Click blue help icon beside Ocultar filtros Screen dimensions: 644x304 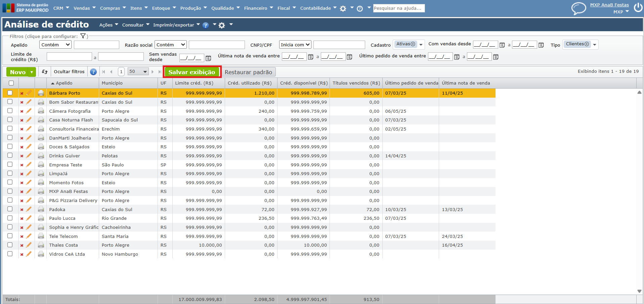[x=93, y=72]
